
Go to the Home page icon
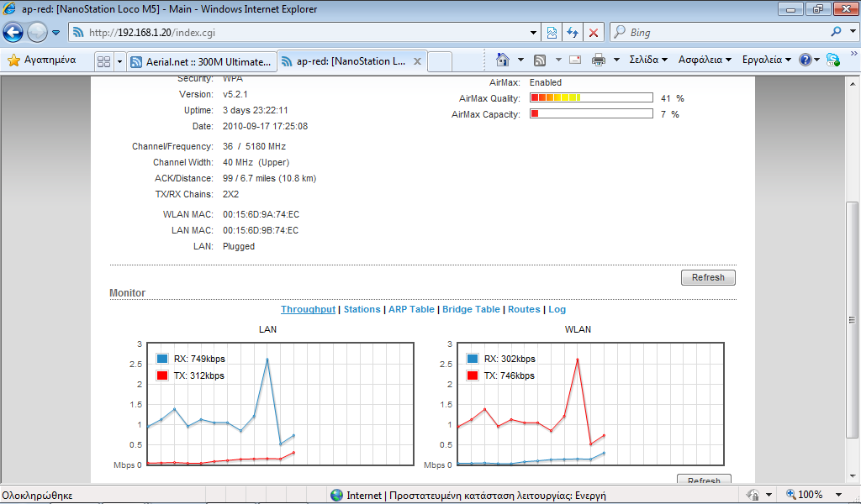503,60
